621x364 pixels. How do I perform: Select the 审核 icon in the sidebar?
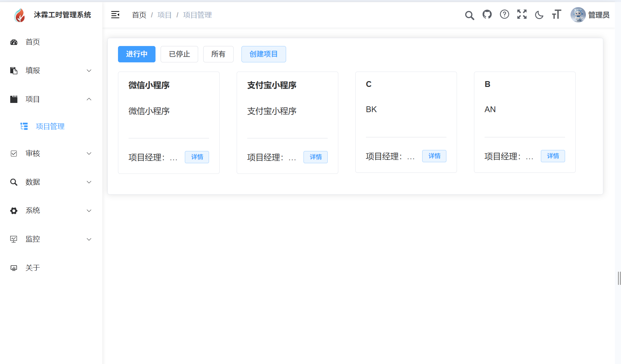click(14, 153)
